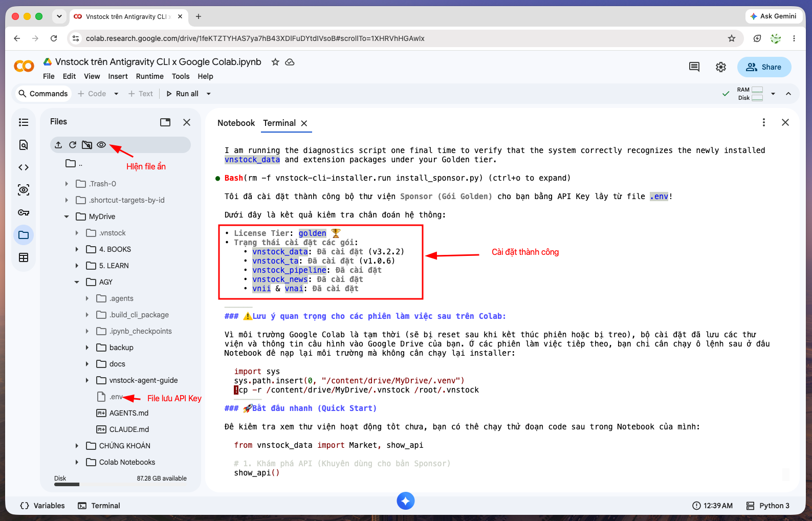Open a new browser tab
This screenshot has width=812, height=521.
click(199, 16)
